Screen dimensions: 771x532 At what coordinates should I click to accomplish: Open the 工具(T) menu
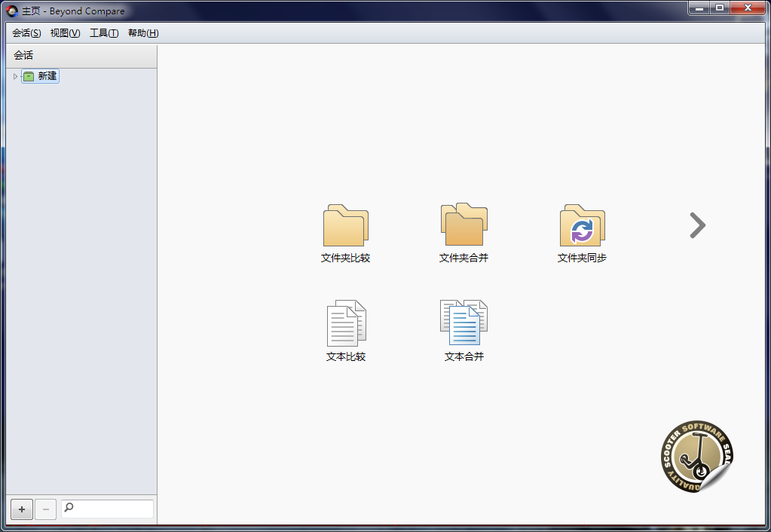(x=104, y=33)
